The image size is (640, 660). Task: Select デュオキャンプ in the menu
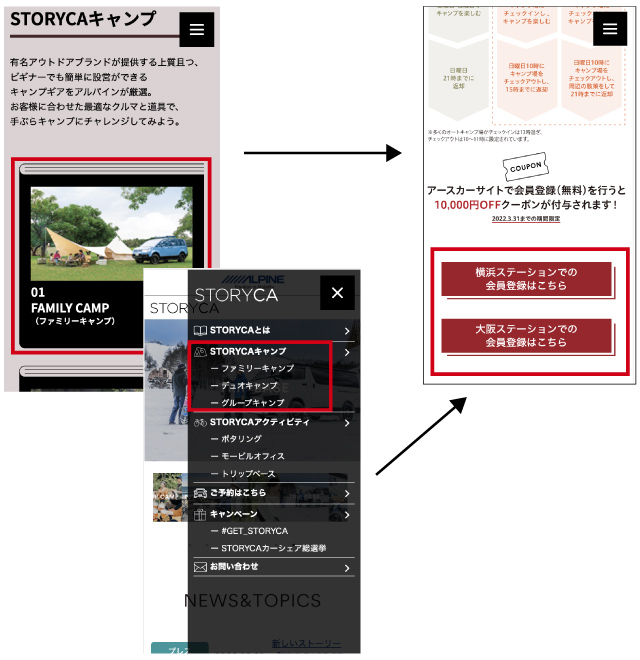tap(249, 386)
